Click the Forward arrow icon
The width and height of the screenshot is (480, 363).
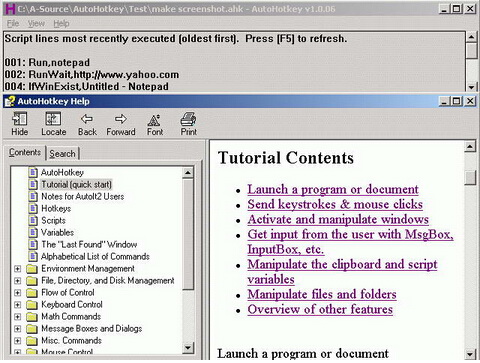pyautogui.click(x=121, y=119)
